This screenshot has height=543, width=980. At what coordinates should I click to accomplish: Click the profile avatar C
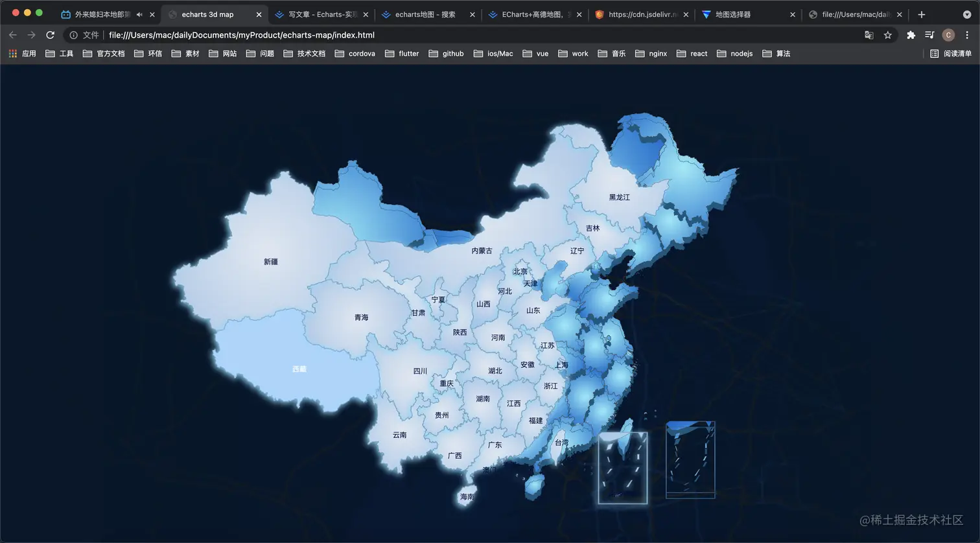948,35
